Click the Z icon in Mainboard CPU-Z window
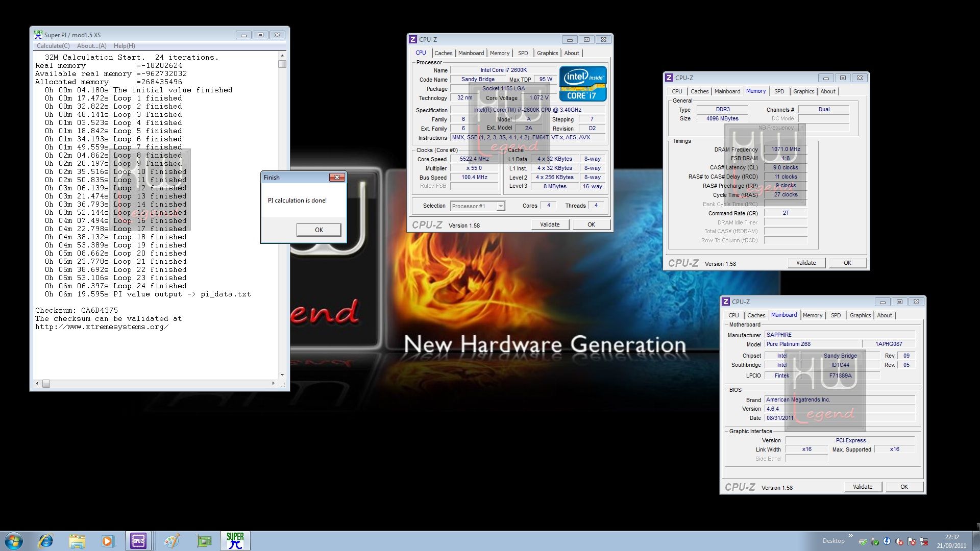 726,302
